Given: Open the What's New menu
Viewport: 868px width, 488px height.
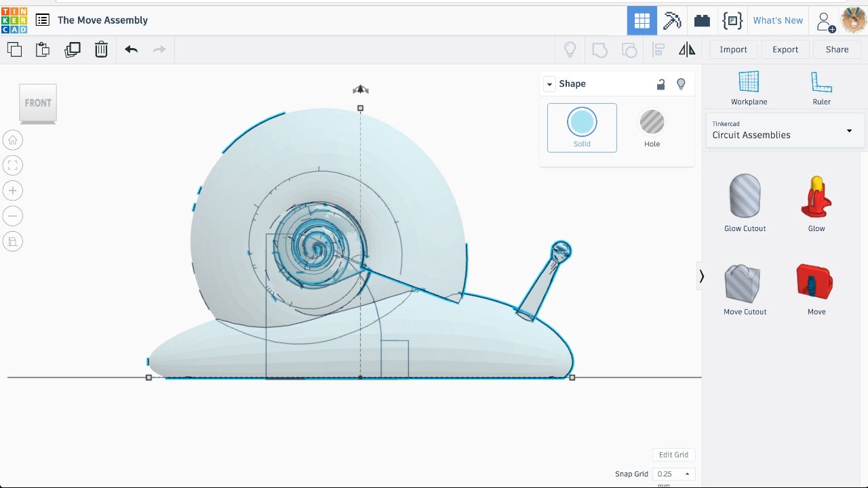Looking at the screenshot, I should click(778, 20).
